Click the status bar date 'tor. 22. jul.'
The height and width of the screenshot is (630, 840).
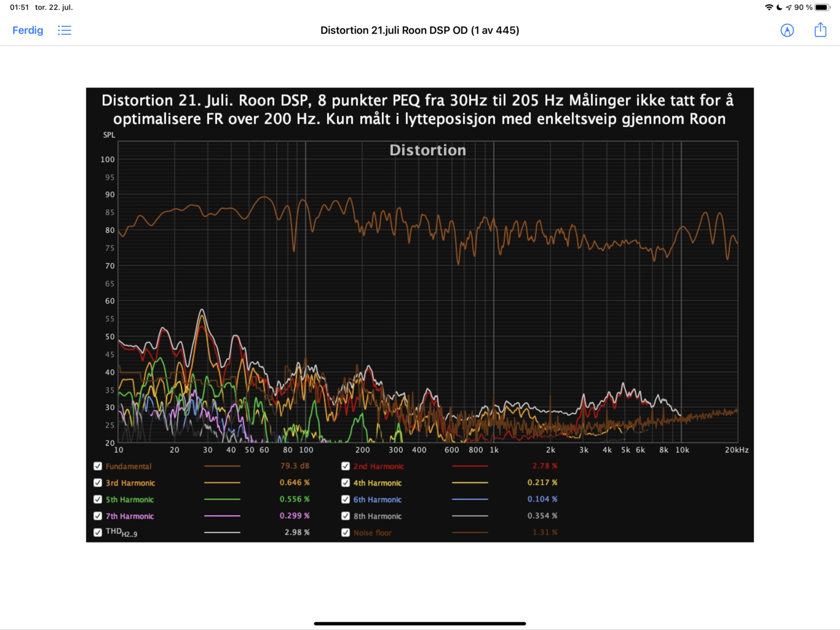click(x=54, y=8)
